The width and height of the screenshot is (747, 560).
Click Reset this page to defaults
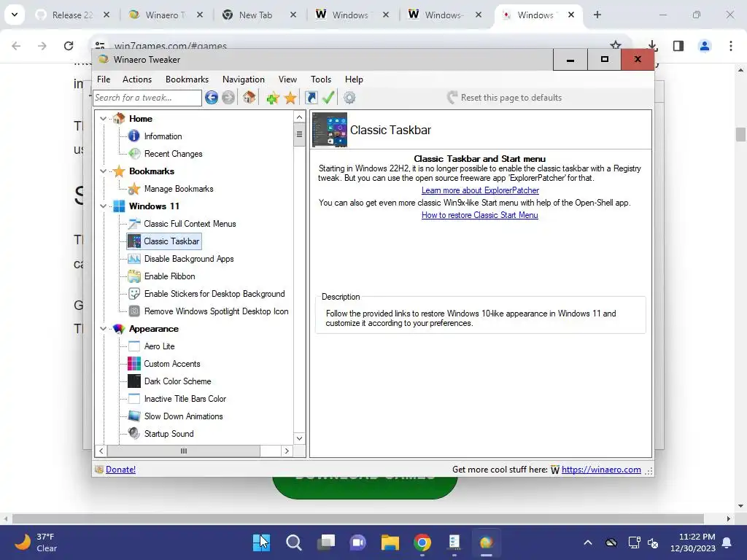pyautogui.click(x=505, y=98)
